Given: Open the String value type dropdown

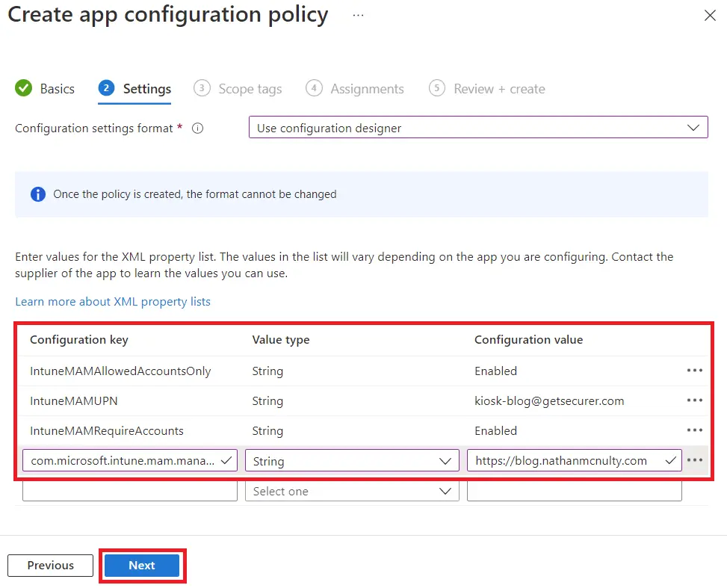Looking at the screenshot, I should [x=352, y=461].
